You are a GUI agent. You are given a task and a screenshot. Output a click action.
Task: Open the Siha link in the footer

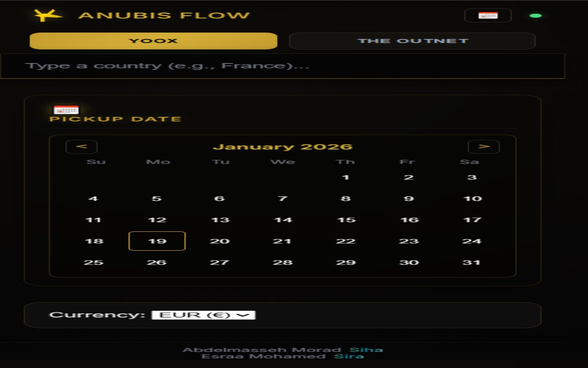(366, 350)
